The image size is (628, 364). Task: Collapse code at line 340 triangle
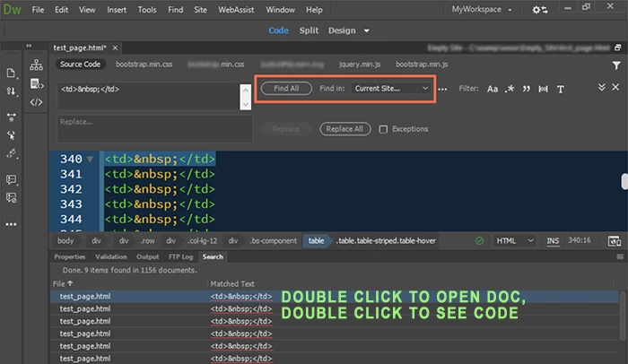tap(90, 160)
